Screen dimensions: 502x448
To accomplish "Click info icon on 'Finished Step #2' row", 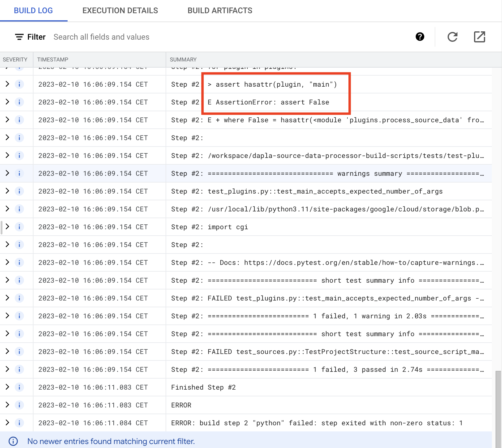I will pos(19,387).
